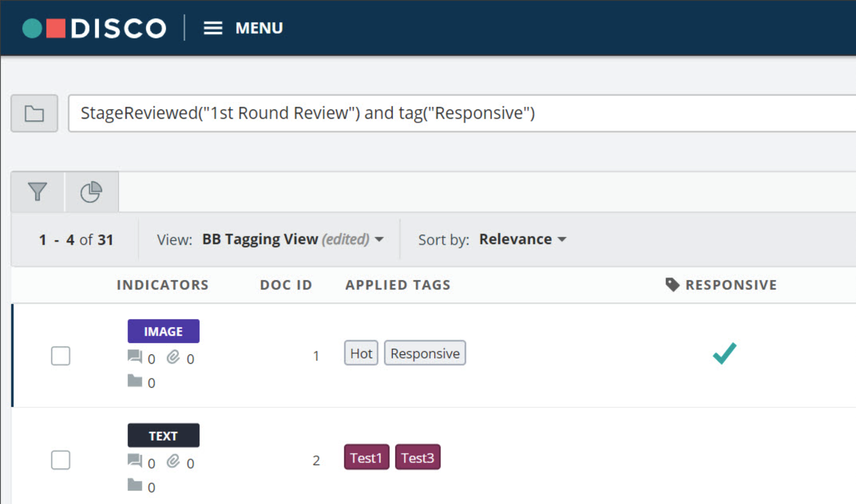Image resolution: width=856 pixels, height=504 pixels.
Task: Click the folder indicator icon on document 1
Action: click(x=135, y=381)
